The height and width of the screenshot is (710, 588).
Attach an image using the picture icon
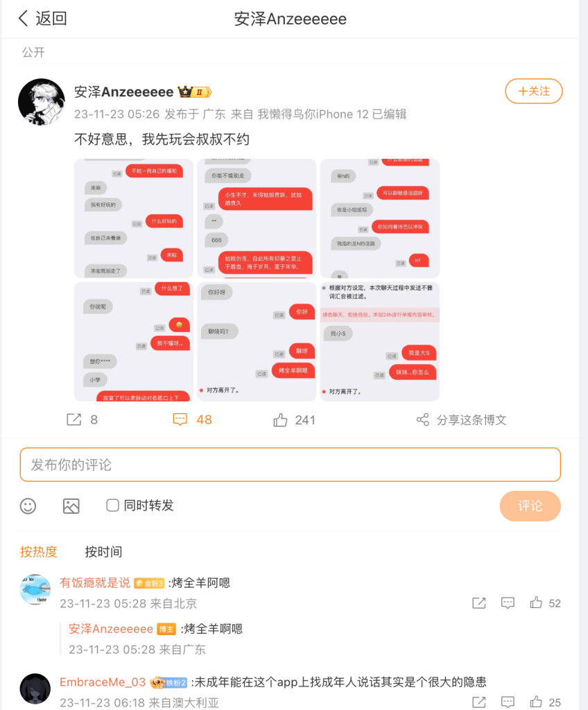(71, 505)
